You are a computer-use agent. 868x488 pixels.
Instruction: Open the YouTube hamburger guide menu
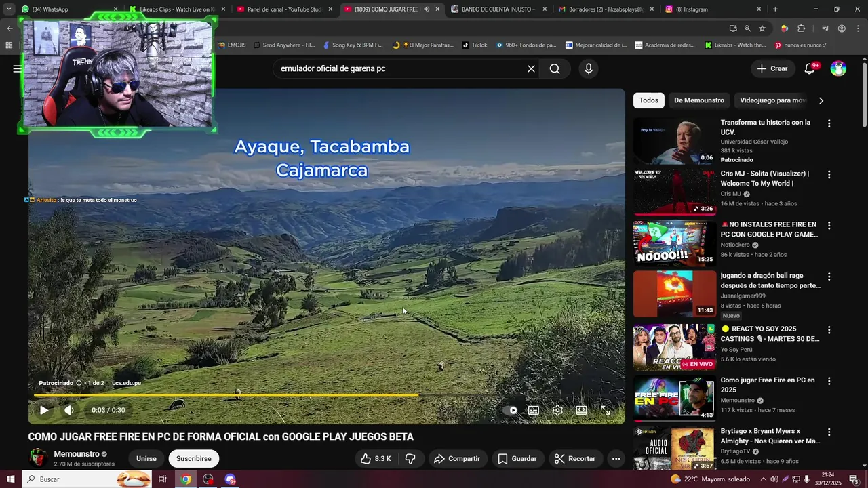pyautogui.click(x=18, y=68)
